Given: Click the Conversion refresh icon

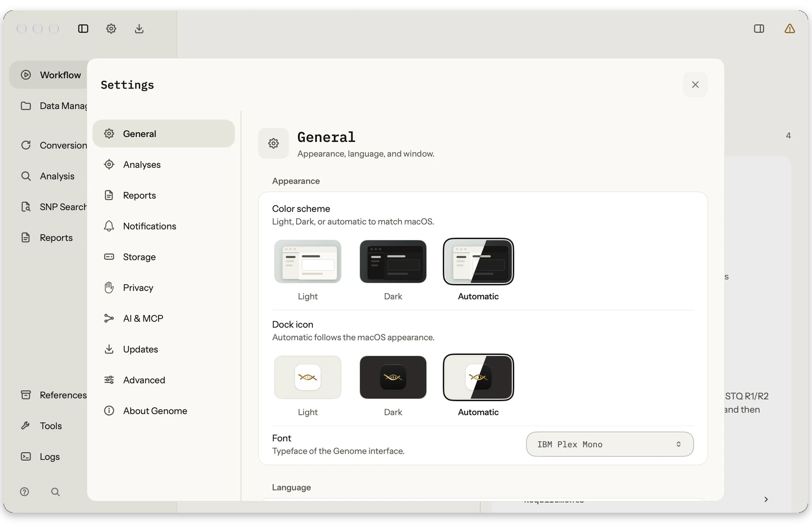Looking at the screenshot, I should click(x=26, y=145).
